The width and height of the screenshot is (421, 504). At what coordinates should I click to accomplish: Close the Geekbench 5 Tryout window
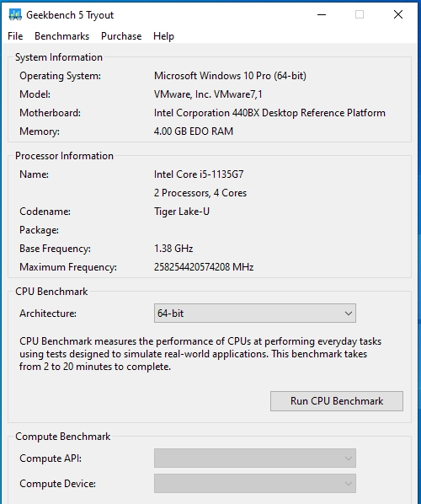(398, 15)
